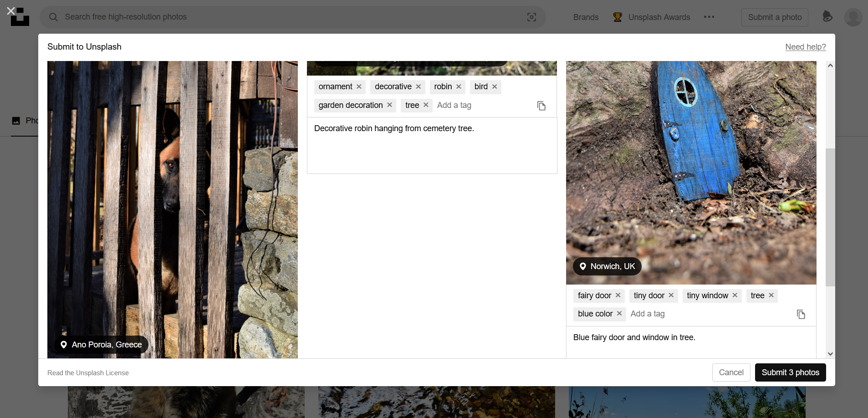Open the Need help? link
The width and height of the screenshot is (868, 418).
pyautogui.click(x=806, y=47)
